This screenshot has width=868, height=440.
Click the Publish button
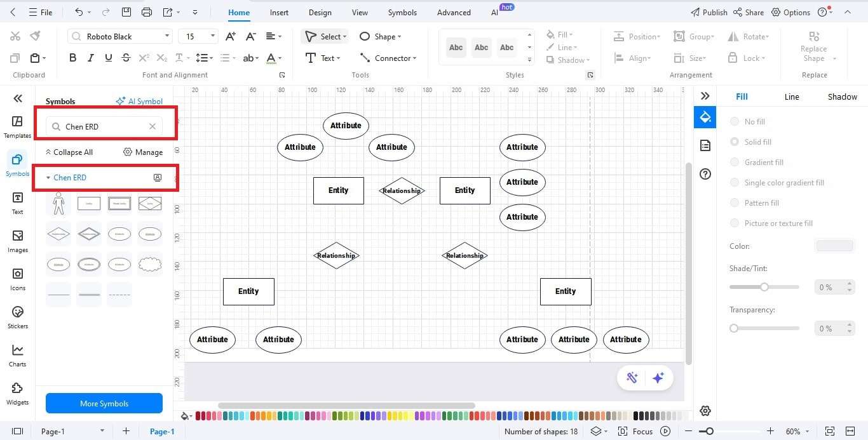[709, 12]
